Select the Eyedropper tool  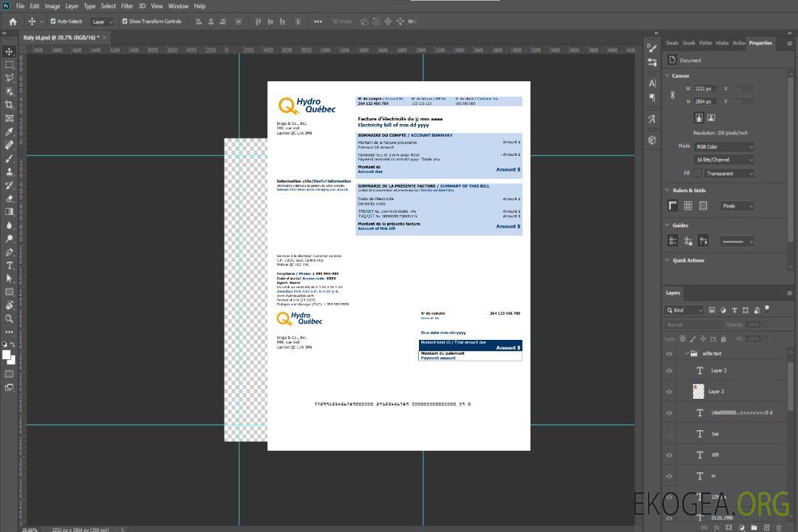[x=9, y=132]
